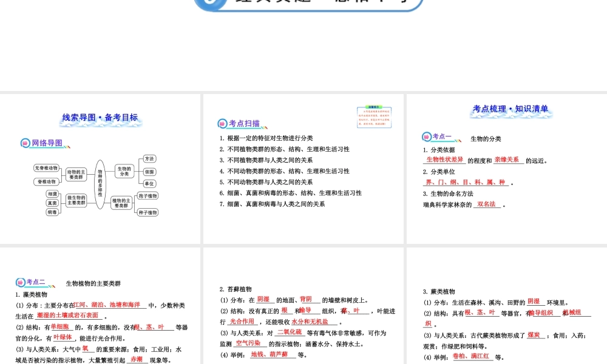
Task: Click the 植物的主要类群 mind map node
Action: coord(121,203)
